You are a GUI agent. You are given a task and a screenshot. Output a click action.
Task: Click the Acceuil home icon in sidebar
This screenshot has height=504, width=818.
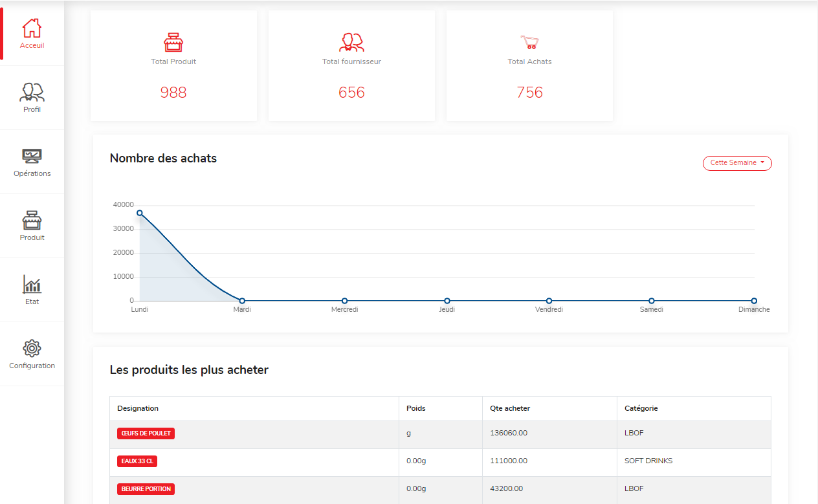(x=32, y=28)
